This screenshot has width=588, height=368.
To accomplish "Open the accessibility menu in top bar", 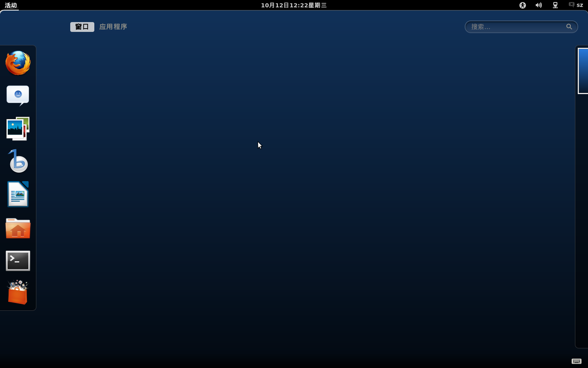I will click(523, 5).
